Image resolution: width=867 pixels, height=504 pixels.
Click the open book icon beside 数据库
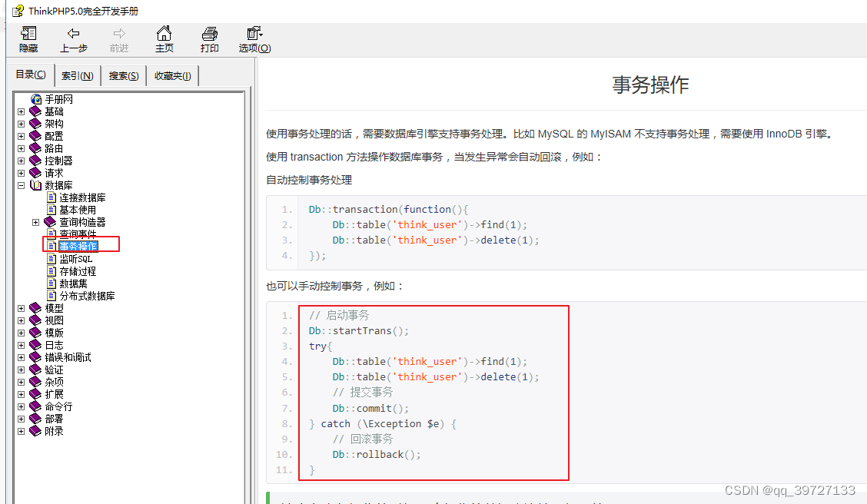35,185
